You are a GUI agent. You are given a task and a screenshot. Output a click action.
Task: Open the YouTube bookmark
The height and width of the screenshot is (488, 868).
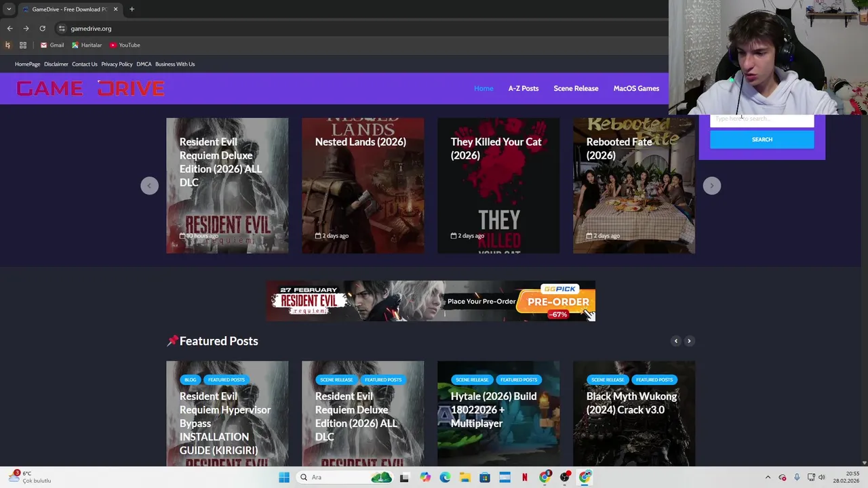coord(125,45)
